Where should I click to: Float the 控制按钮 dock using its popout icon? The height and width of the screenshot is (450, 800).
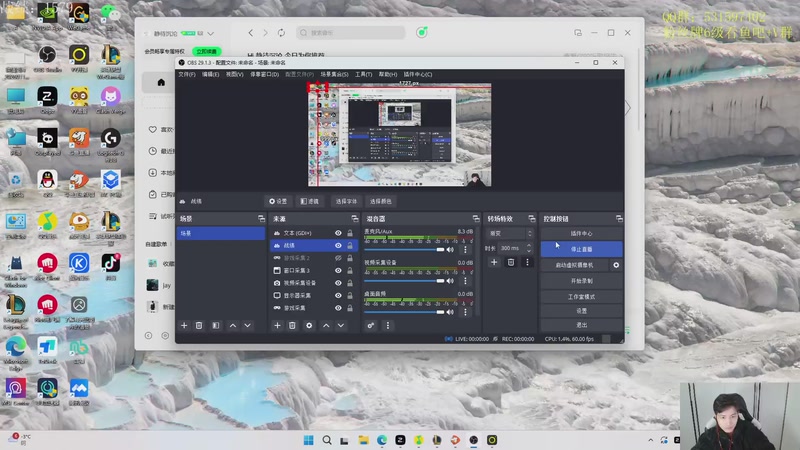(619, 218)
